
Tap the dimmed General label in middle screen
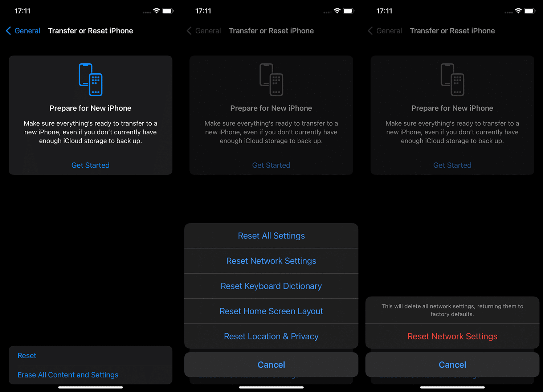pyautogui.click(x=208, y=31)
